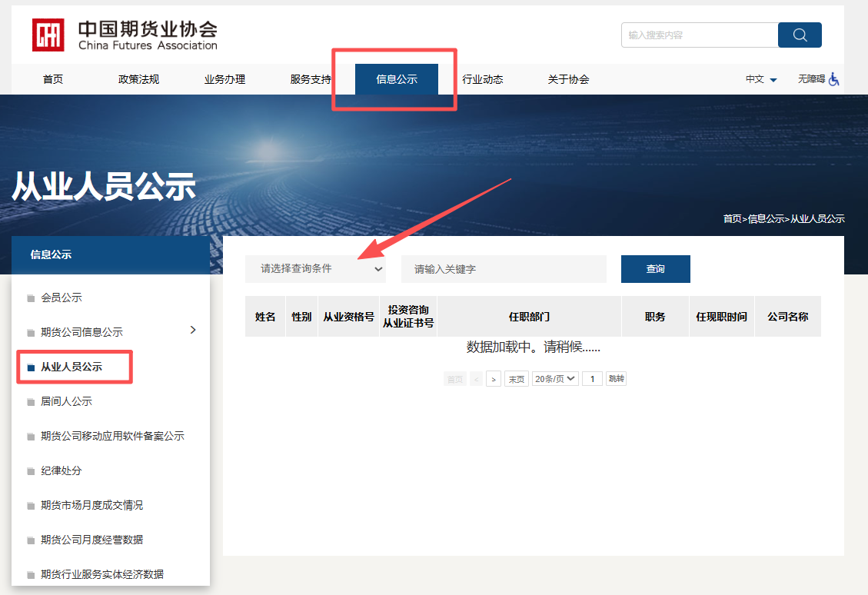This screenshot has height=595, width=868.
Task: Jump to the 末页 last page
Action: pyautogui.click(x=516, y=379)
